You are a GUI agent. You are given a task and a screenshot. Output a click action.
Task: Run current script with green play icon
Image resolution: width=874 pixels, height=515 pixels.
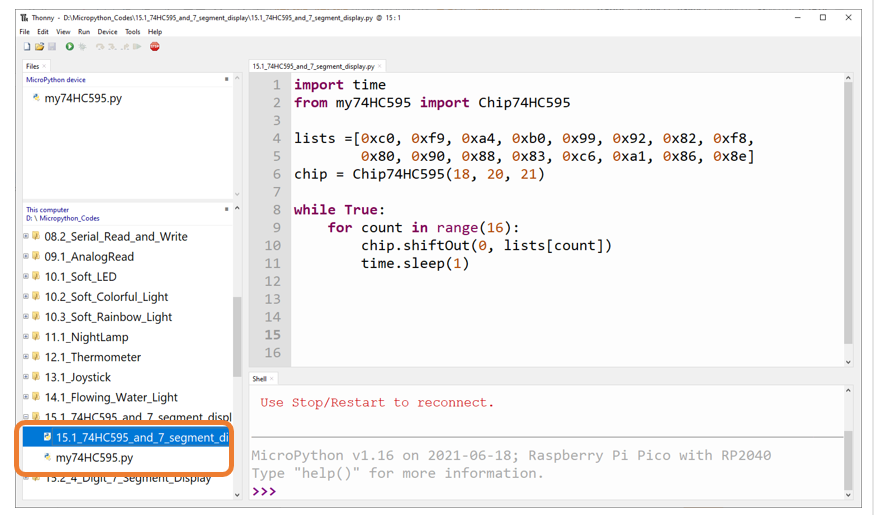pyautogui.click(x=70, y=47)
